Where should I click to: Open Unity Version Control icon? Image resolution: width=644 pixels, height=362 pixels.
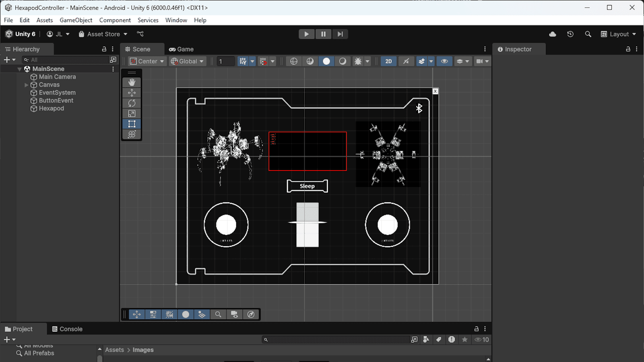140,34
